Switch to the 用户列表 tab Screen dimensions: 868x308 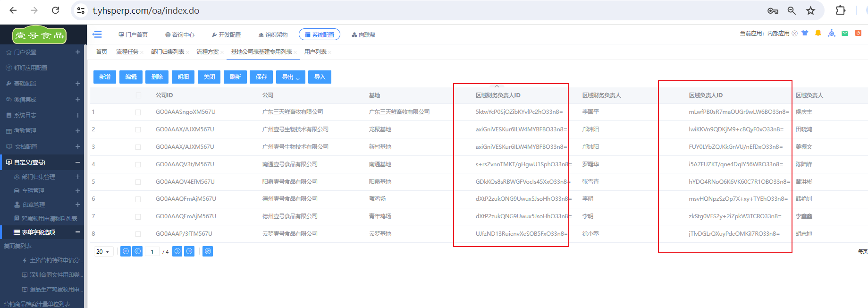coord(315,52)
